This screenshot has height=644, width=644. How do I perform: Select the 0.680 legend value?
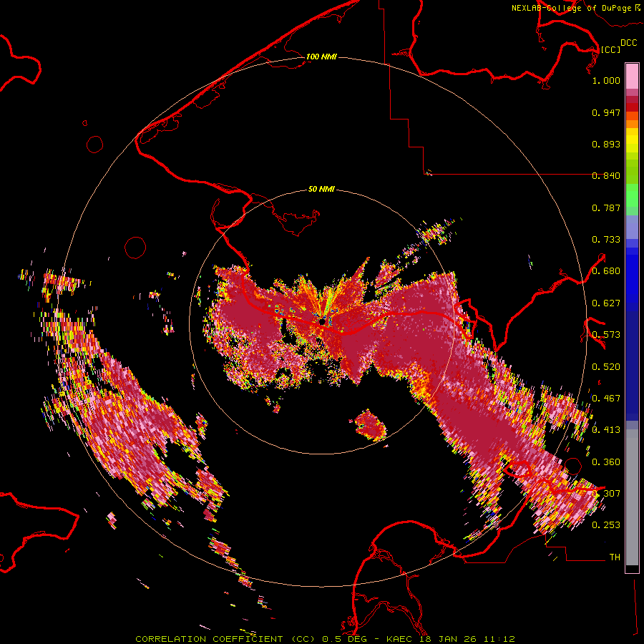[606, 271]
